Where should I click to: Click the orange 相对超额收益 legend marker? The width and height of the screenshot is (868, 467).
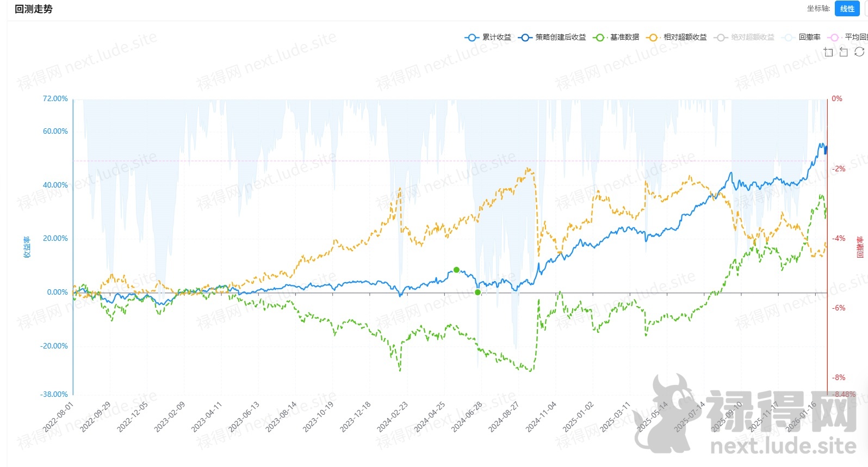pos(652,38)
